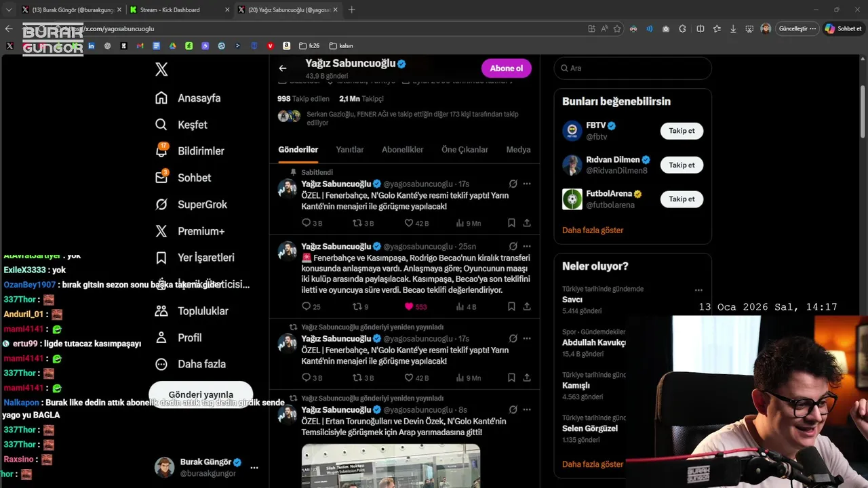Open Neler oluyor Savcı trend options dots
This screenshot has height=488, width=868.
698,290
